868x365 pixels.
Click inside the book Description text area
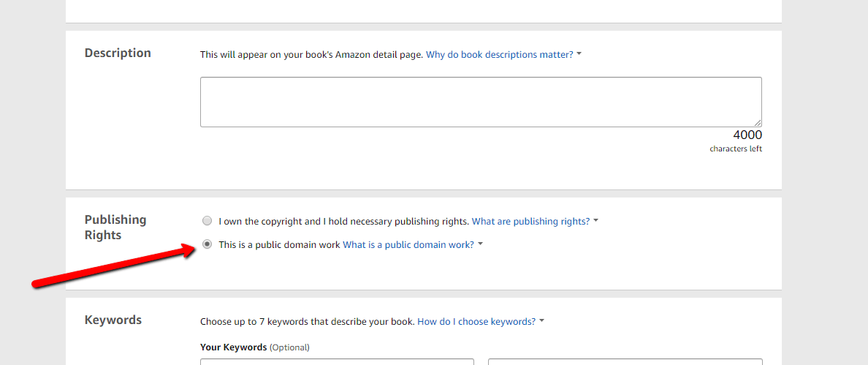[481, 102]
